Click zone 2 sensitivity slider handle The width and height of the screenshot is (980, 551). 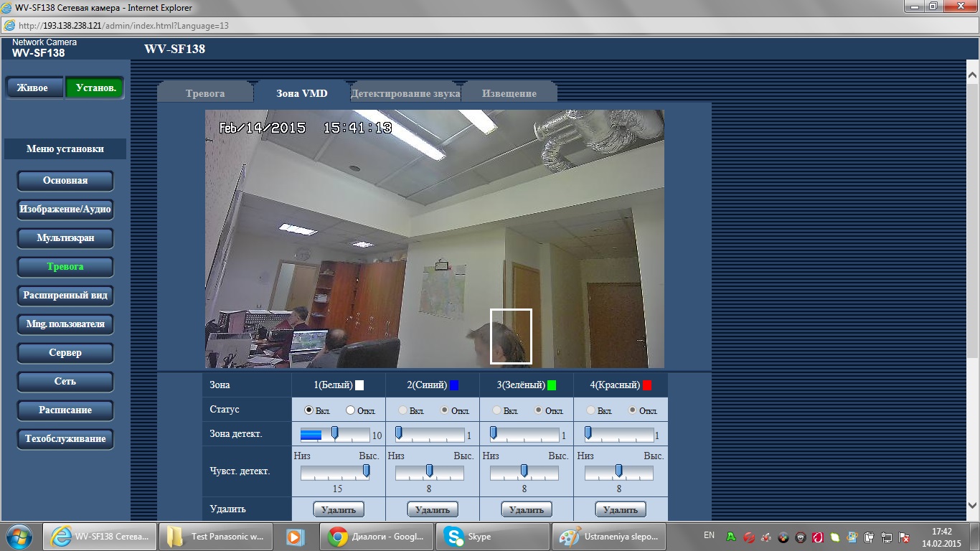429,471
